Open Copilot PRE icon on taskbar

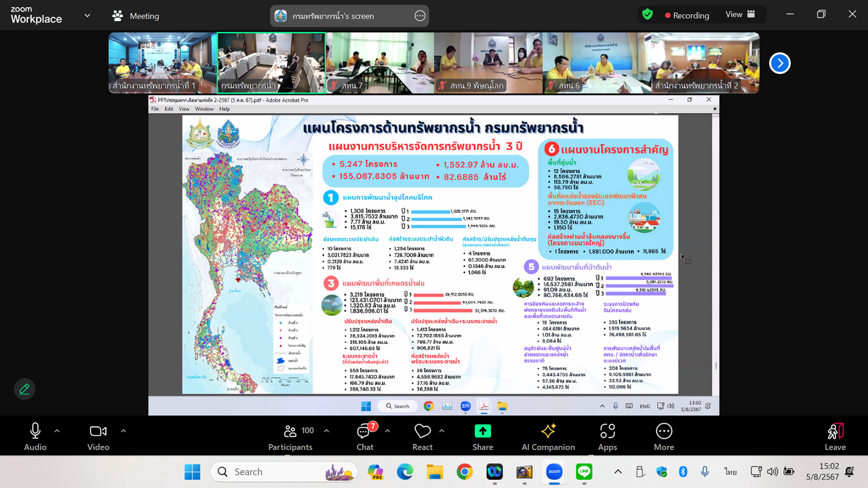[375, 472]
